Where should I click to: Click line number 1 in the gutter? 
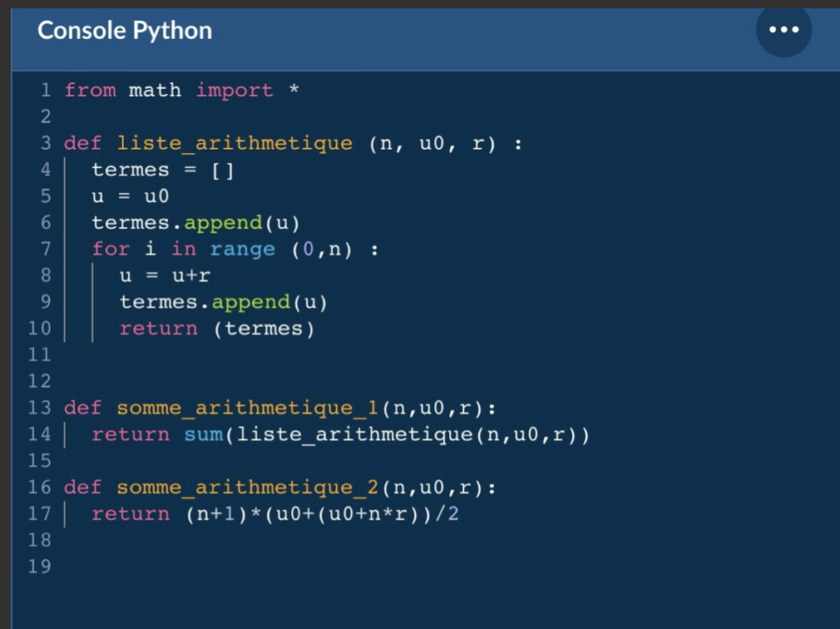pyautogui.click(x=46, y=90)
